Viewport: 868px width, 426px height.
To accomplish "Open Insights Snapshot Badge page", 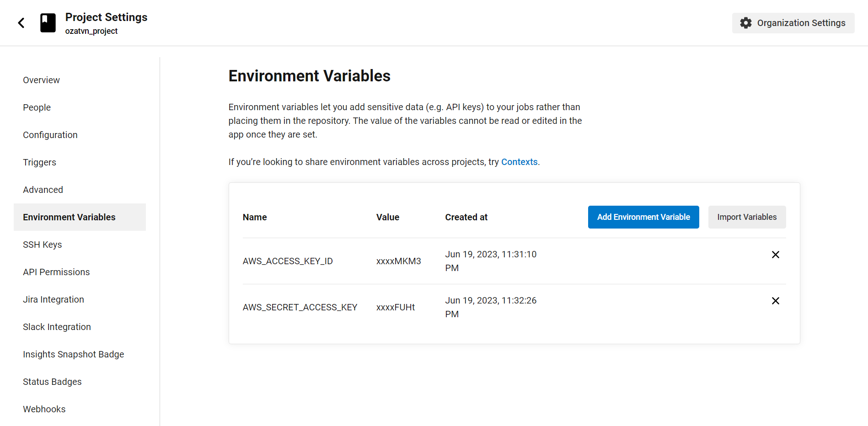I will click(x=73, y=354).
